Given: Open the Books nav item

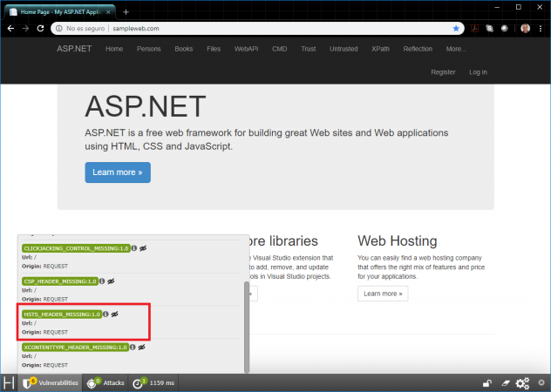Looking at the screenshot, I should 184,49.
